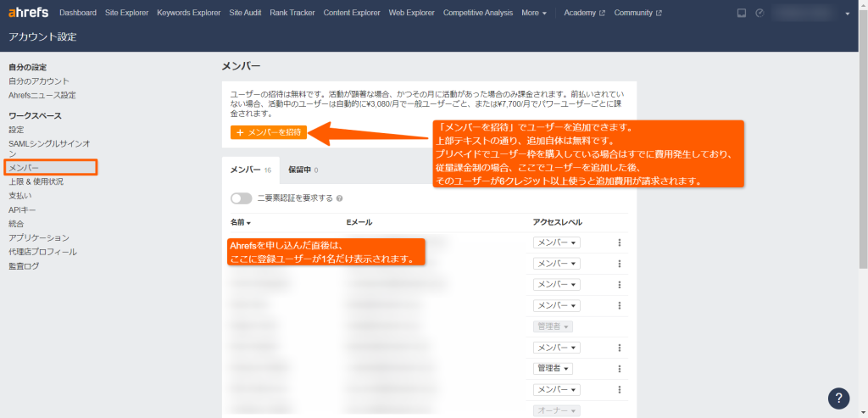Open 代理店プロフィール in sidebar
The width and height of the screenshot is (868, 418).
click(42, 252)
